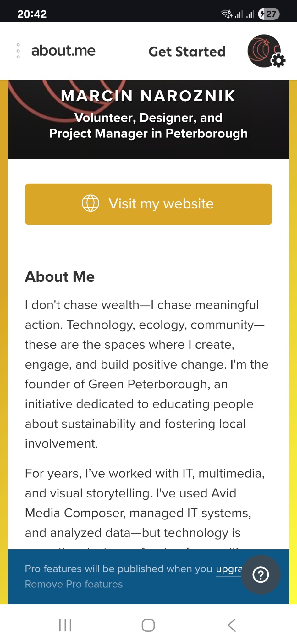This screenshot has height=644, width=297.
Task: Tap the MARCIN NAROZNIK name heading
Action: point(148,96)
